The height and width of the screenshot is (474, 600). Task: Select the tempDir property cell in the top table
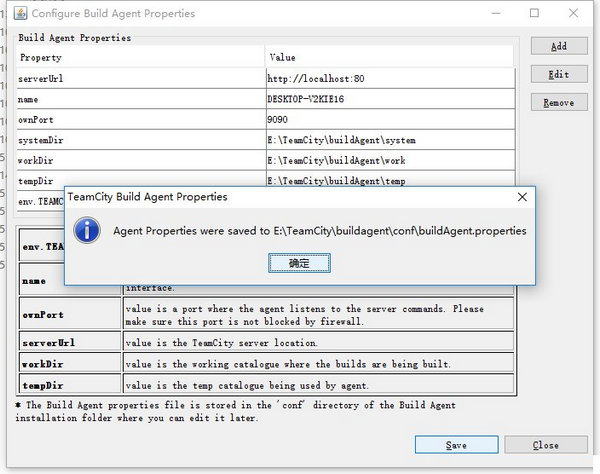(141, 179)
